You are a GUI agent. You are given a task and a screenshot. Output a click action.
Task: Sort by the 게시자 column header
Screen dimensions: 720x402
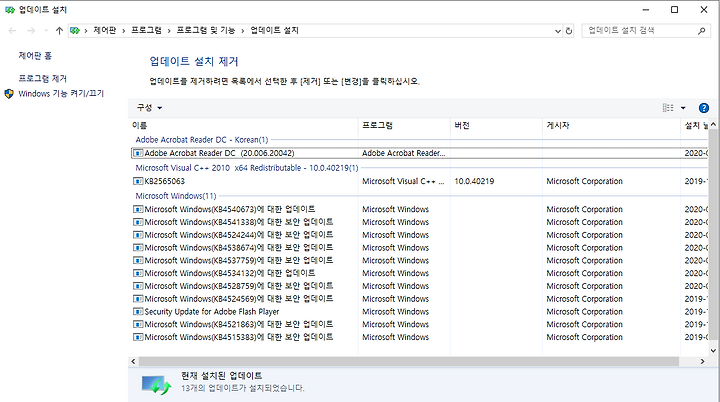[x=611, y=125]
